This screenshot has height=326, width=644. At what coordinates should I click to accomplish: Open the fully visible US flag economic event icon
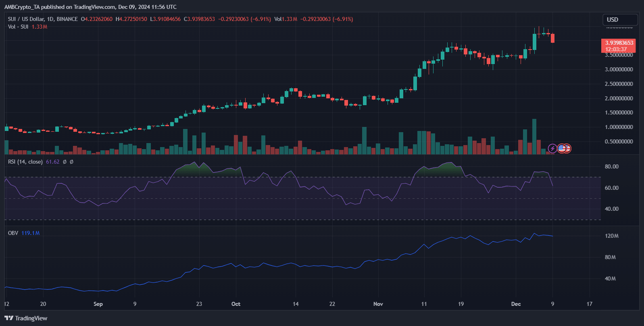tap(561, 149)
